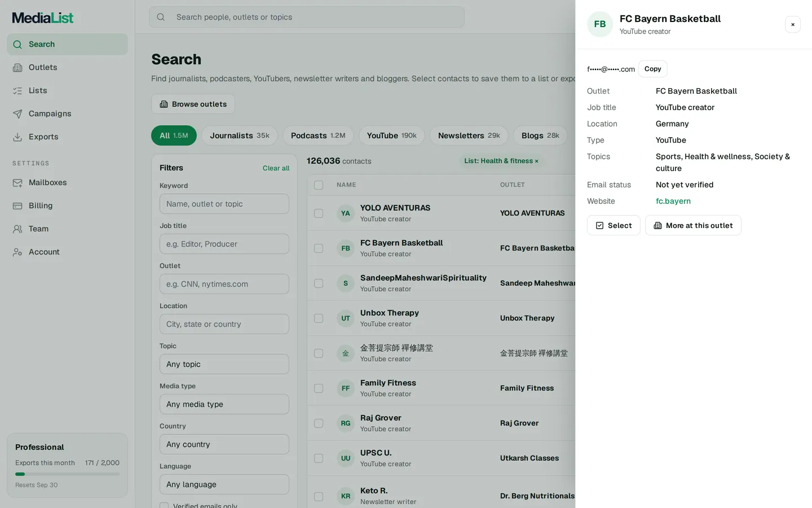Switch to the Newsletters 29k tab
The width and height of the screenshot is (812, 508).
[x=469, y=135]
